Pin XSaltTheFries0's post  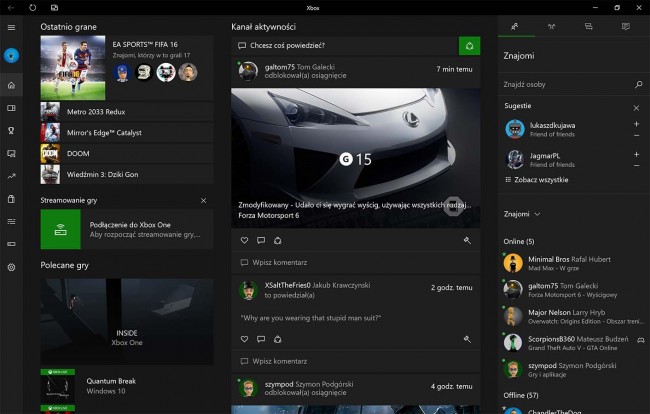tap(467, 339)
